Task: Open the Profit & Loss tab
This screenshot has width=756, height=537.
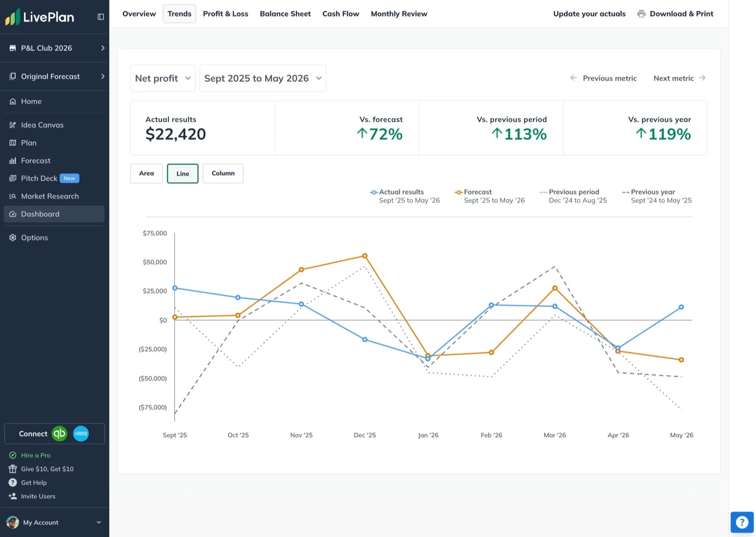Action: point(225,14)
